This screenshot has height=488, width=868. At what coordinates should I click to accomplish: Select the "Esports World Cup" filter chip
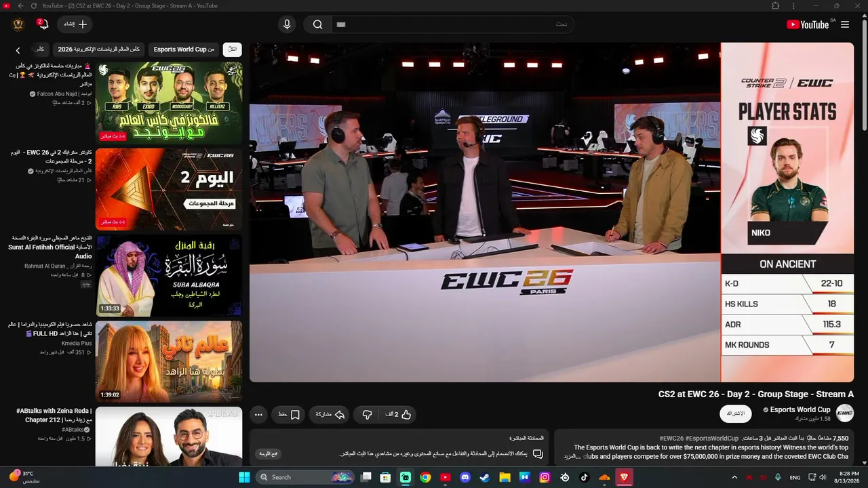(184, 49)
